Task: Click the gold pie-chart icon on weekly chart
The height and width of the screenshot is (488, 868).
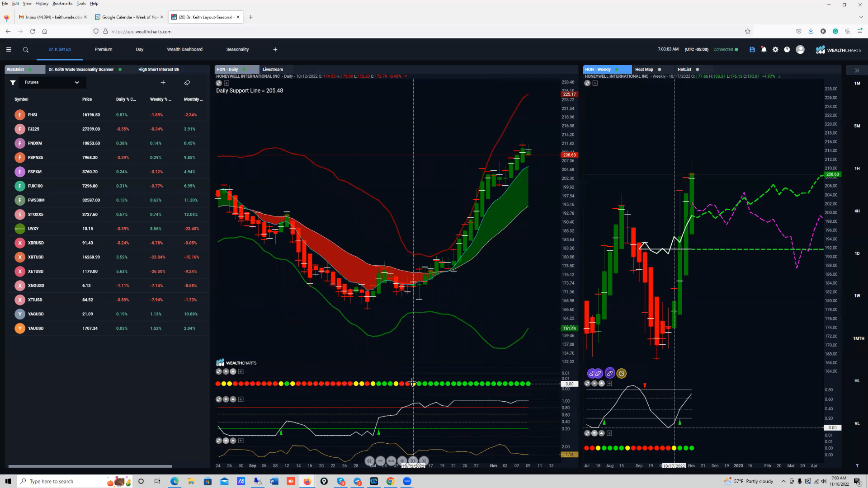Action: [622, 373]
